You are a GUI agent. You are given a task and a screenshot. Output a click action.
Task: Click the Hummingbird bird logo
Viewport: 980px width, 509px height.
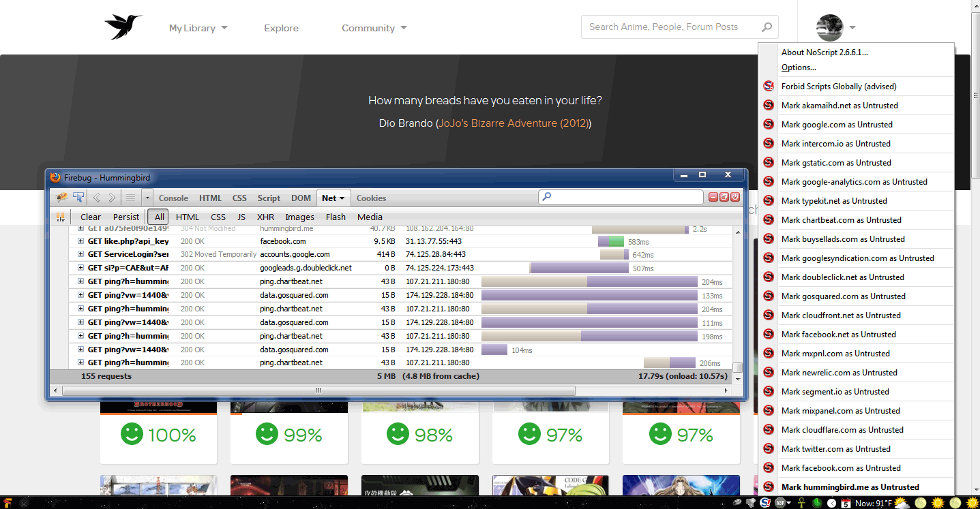[123, 27]
